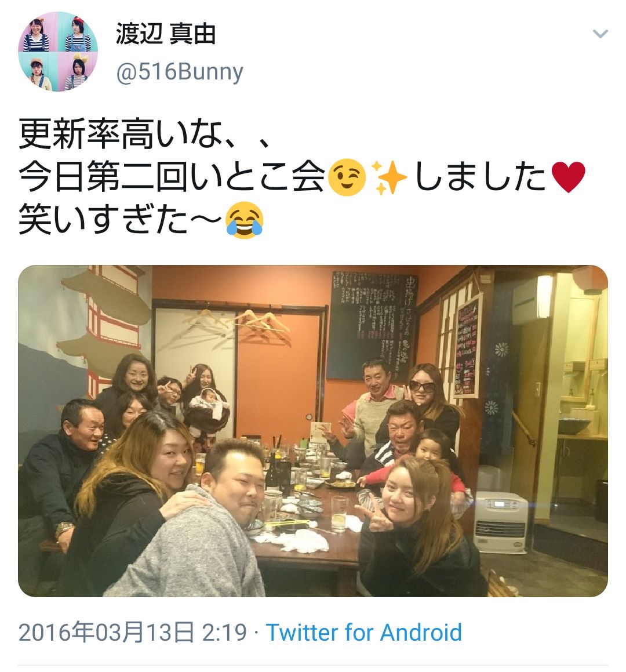Click the bottom-right pink quadrant of avatar

78,71
